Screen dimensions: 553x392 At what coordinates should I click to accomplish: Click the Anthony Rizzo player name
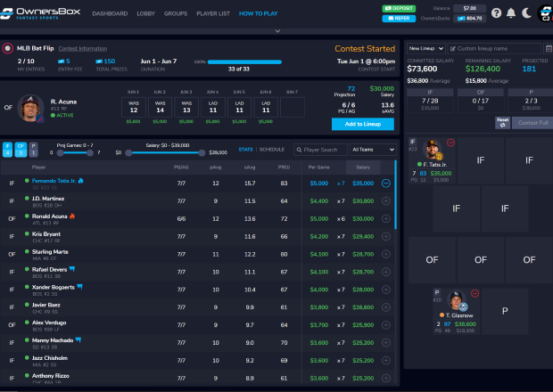click(51, 376)
